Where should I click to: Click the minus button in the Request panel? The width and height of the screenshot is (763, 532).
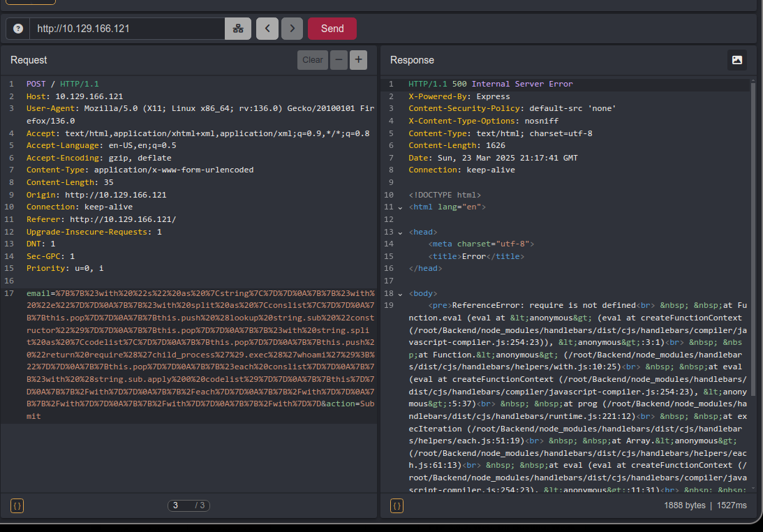pyautogui.click(x=339, y=60)
